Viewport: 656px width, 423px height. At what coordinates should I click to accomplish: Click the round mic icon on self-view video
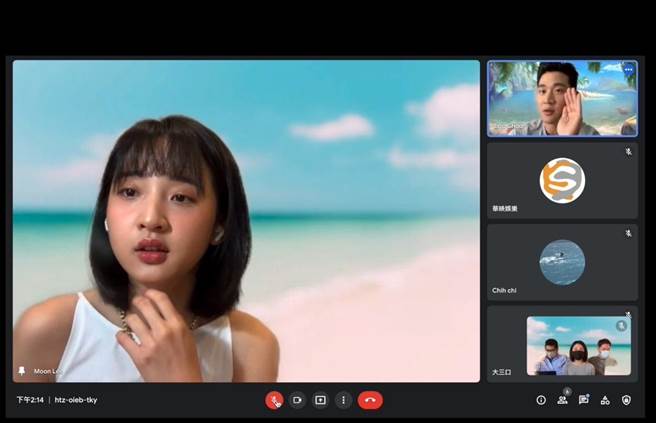pyautogui.click(x=621, y=326)
